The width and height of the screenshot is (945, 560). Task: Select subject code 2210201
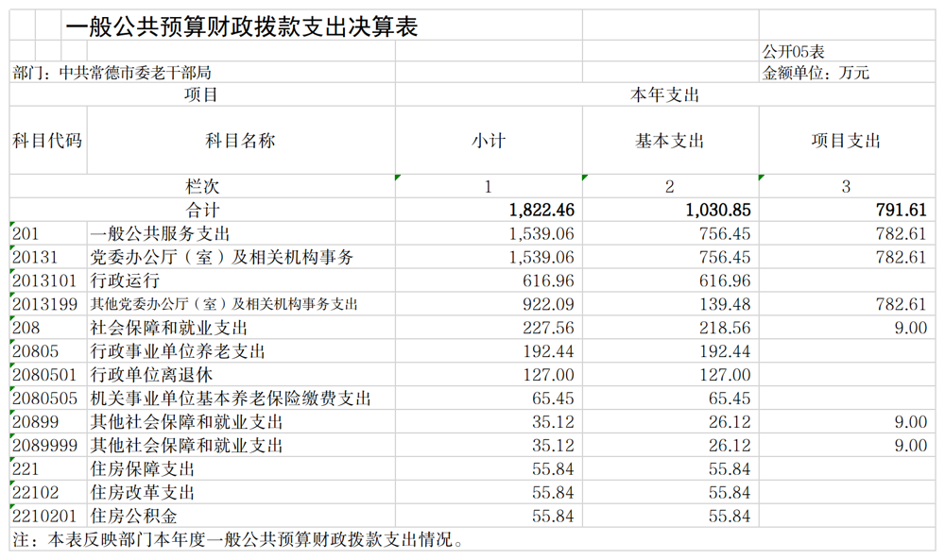point(44,516)
